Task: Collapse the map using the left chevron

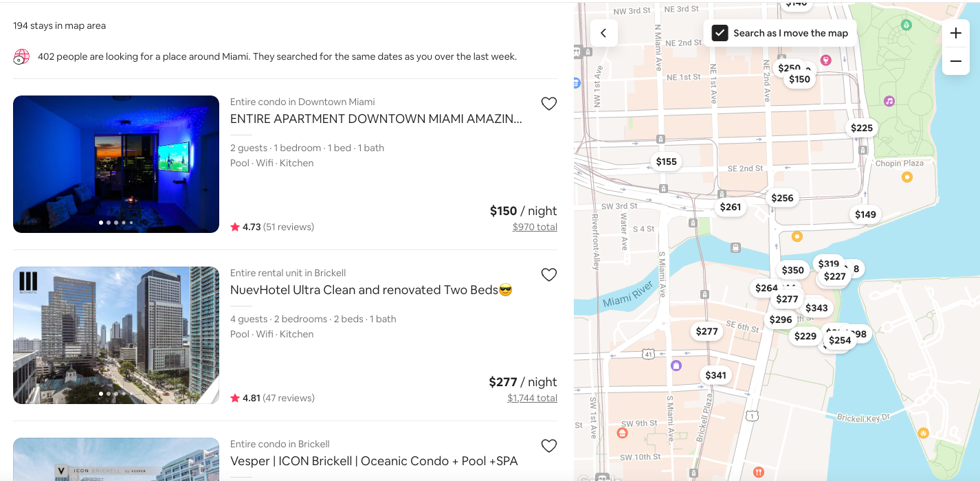Action: (603, 33)
